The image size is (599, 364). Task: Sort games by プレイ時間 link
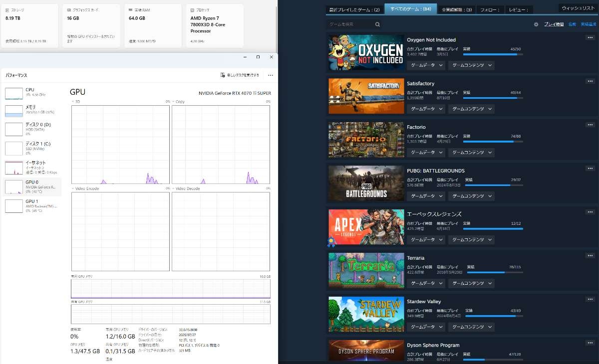554,24
